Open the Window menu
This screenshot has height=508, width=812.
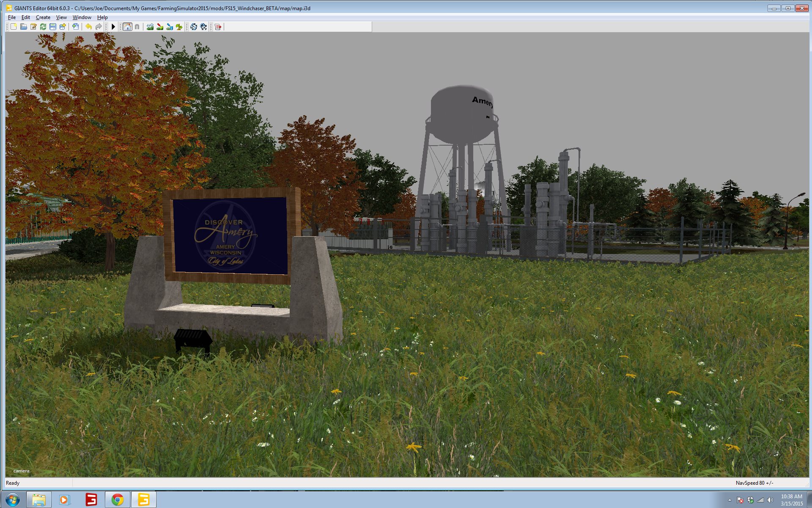coord(82,17)
